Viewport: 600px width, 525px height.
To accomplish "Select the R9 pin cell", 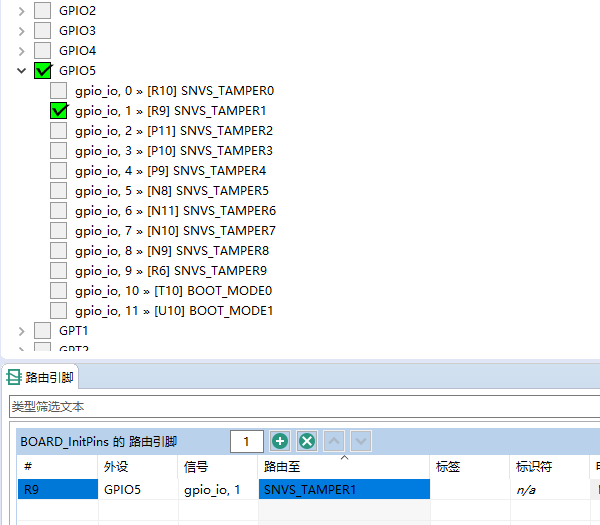I will (57, 489).
